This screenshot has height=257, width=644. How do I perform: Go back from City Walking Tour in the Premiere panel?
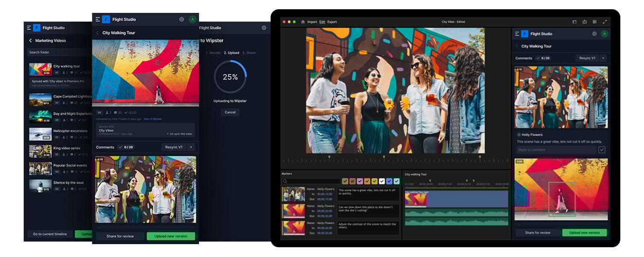(x=517, y=46)
